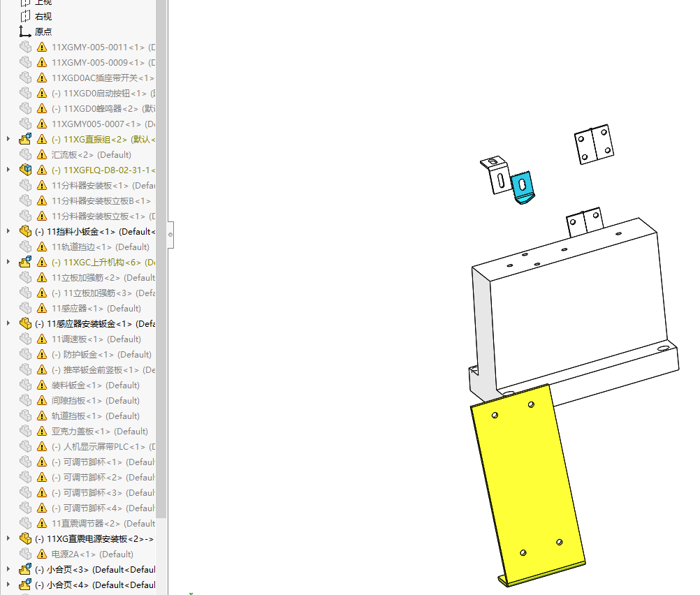The image size is (700, 595).
Task: Click the 原点 origin icon
Action: [25, 31]
